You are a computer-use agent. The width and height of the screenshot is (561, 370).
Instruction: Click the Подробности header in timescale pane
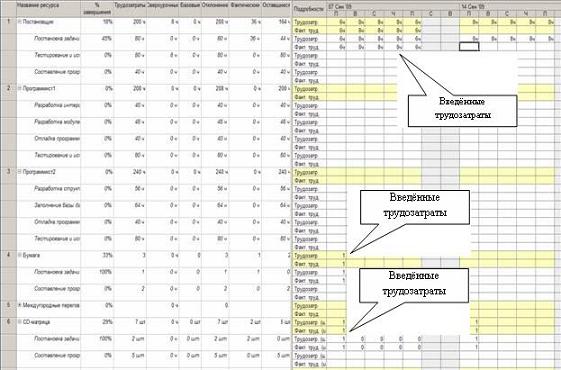[309, 9]
